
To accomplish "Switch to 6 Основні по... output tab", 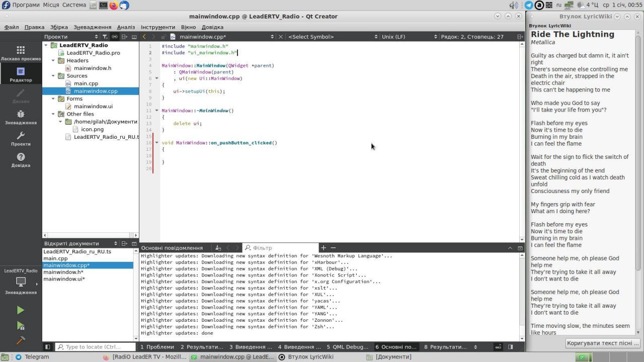I will [x=396, y=347].
